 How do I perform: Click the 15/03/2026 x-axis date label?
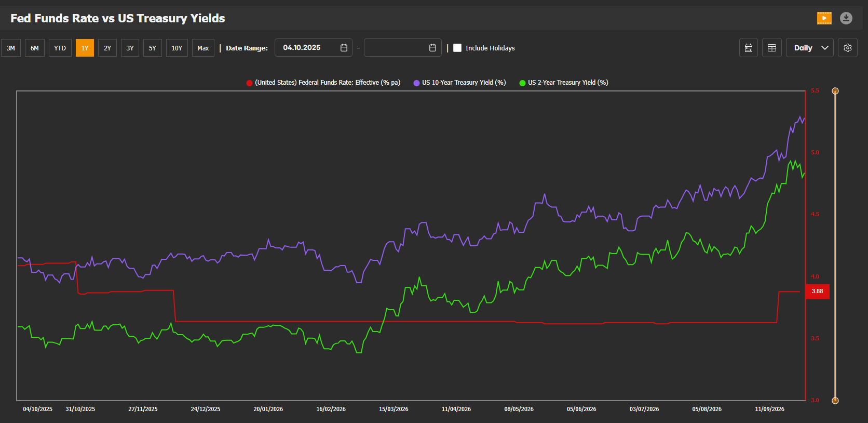[x=394, y=409]
